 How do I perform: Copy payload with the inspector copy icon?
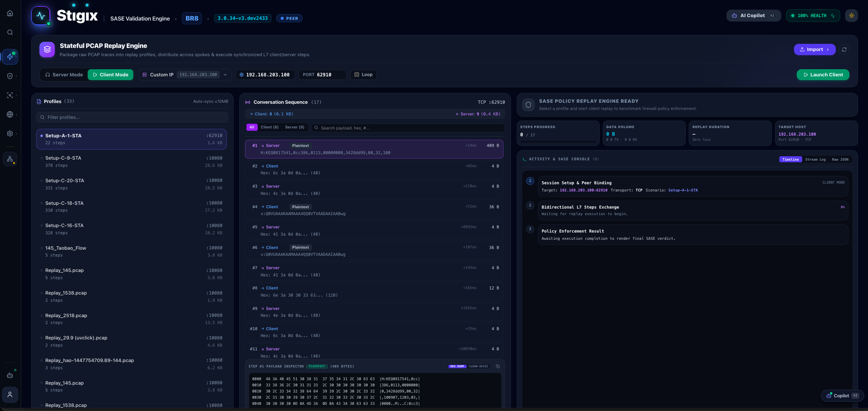click(498, 366)
